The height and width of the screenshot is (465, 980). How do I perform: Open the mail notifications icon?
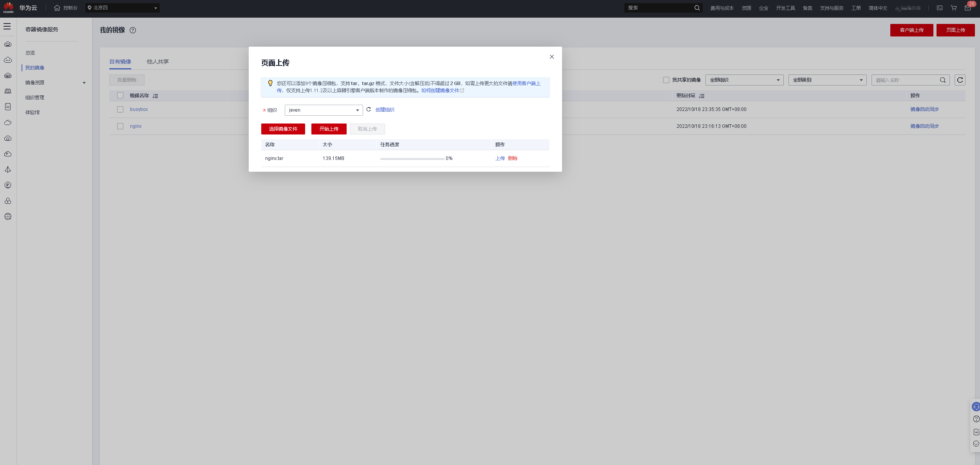(x=967, y=8)
